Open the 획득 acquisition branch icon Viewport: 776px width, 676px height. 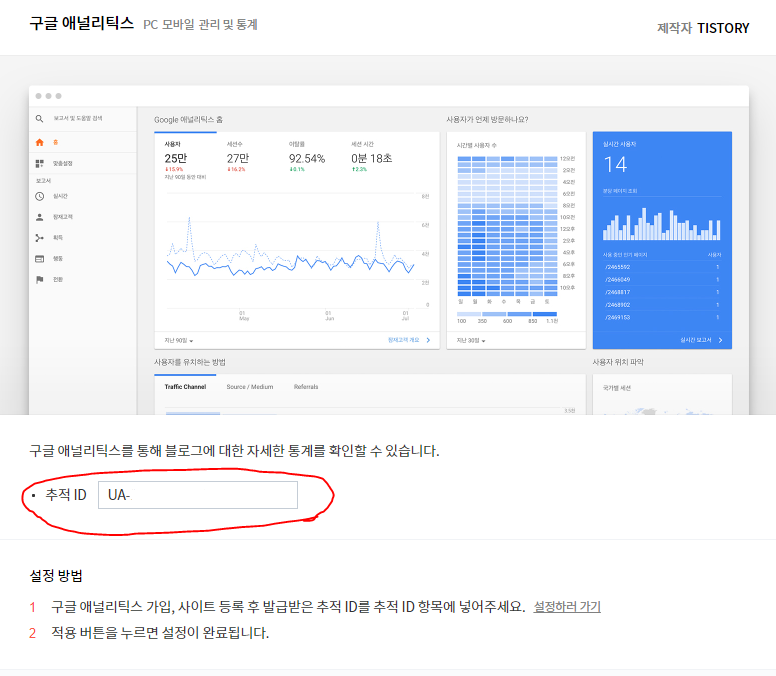(40, 238)
